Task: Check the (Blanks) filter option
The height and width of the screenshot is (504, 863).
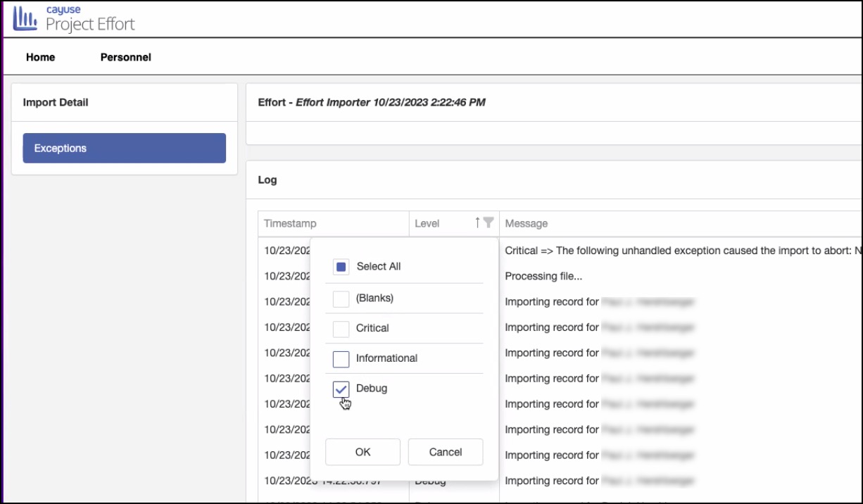Action: pyautogui.click(x=341, y=298)
